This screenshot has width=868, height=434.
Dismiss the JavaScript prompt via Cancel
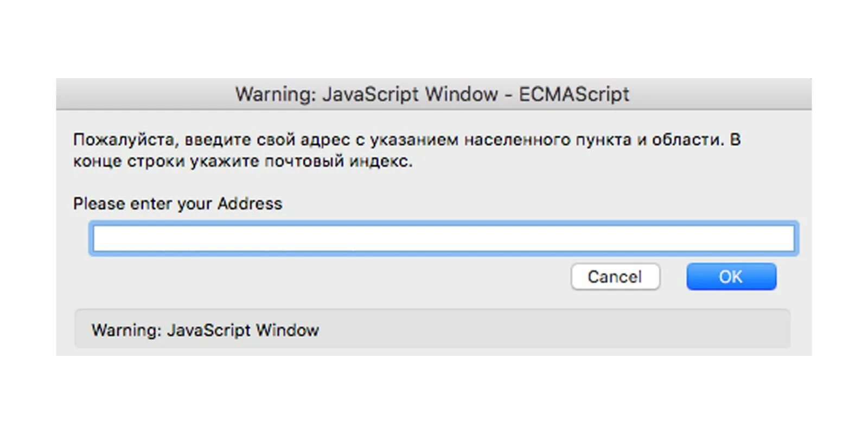pyautogui.click(x=615, y=277)
